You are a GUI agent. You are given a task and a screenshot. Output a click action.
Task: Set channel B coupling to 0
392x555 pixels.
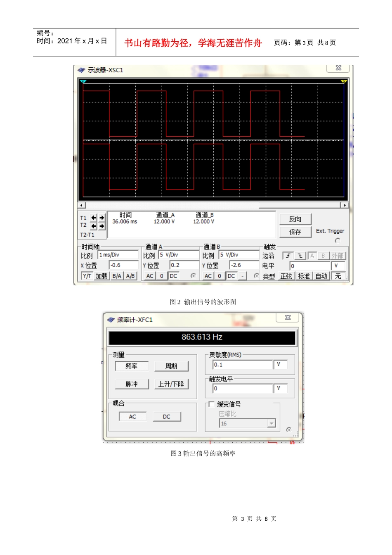[x=220, y=276]
